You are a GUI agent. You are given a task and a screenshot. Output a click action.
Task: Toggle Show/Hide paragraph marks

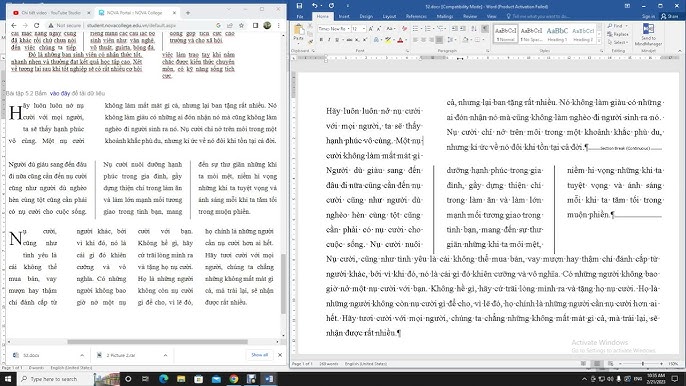(485, 28)
